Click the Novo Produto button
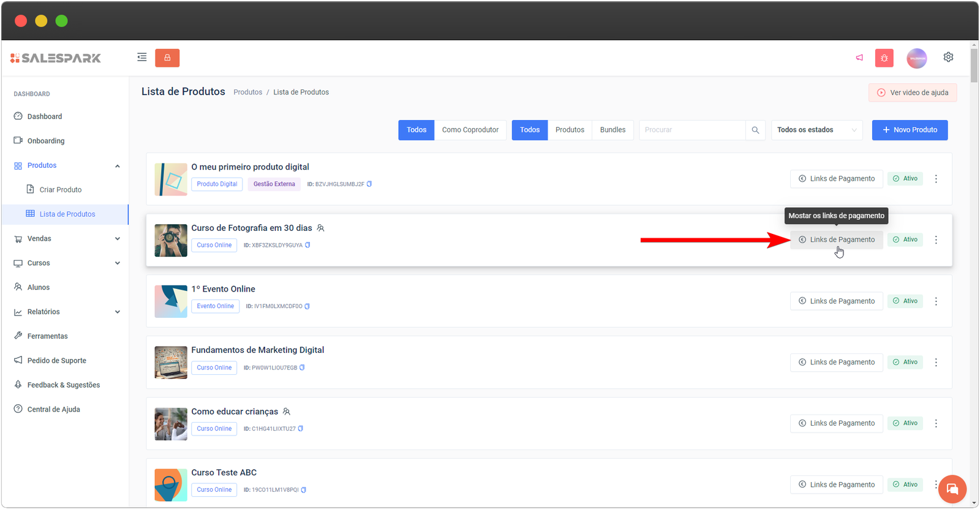The image size is (980, 509). (910, 130)
